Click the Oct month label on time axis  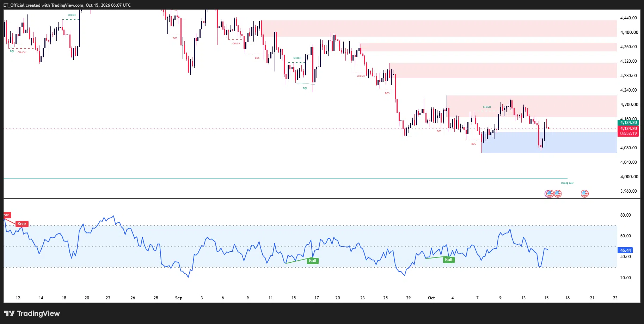click(431, 298)
